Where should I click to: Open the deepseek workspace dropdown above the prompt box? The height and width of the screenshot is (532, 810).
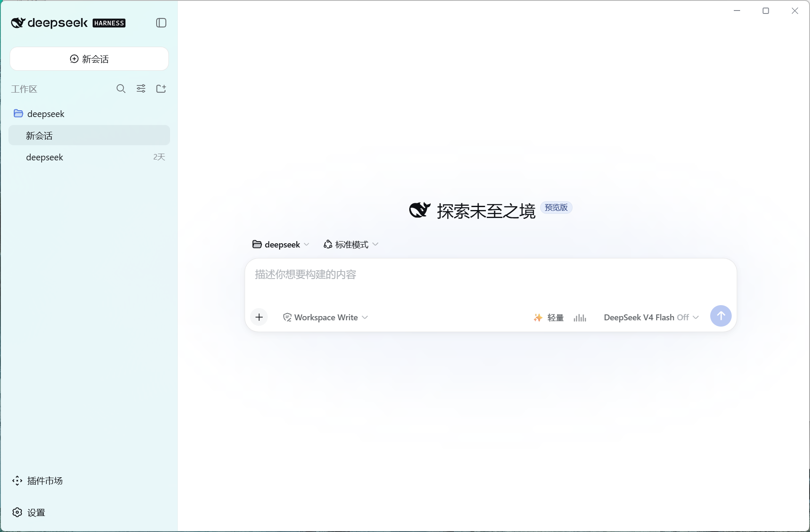(281, 245)
